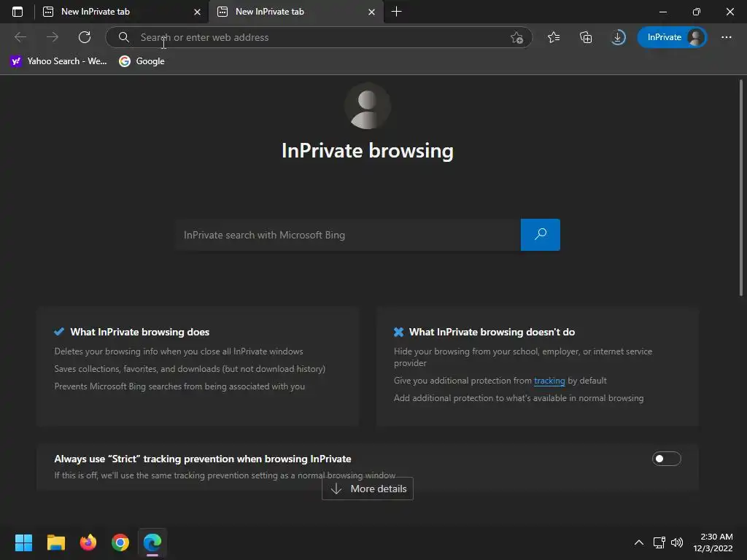Close the first New InPrivate tab
Viewport: 747px width, 560px height.
point(197,12)
